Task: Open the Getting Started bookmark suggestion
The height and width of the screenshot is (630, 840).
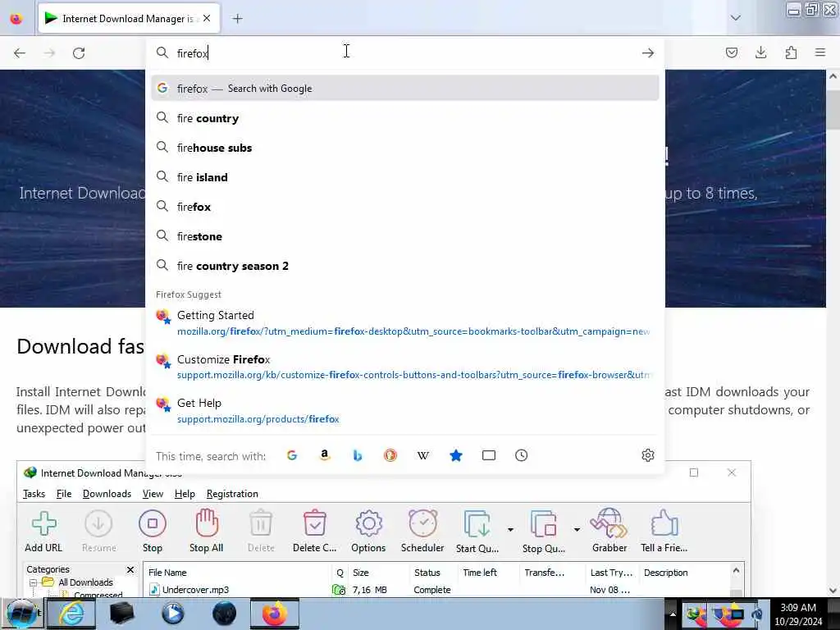Action: tap(405, 323)
